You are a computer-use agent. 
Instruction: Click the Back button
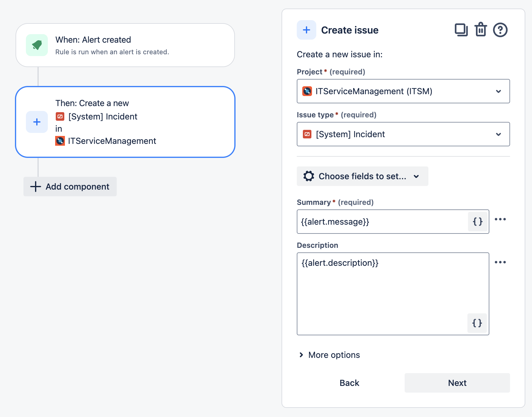(x=349, y=383)
